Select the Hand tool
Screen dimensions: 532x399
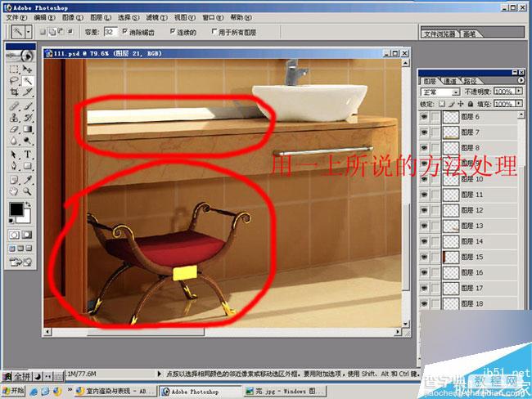pyautogui.click(x=14, y=191)
